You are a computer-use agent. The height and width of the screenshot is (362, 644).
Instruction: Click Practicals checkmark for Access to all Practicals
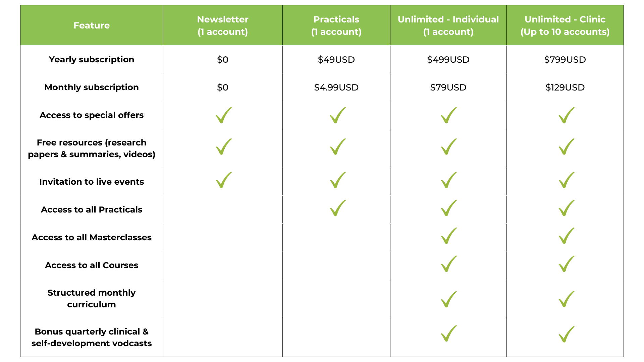338,208
